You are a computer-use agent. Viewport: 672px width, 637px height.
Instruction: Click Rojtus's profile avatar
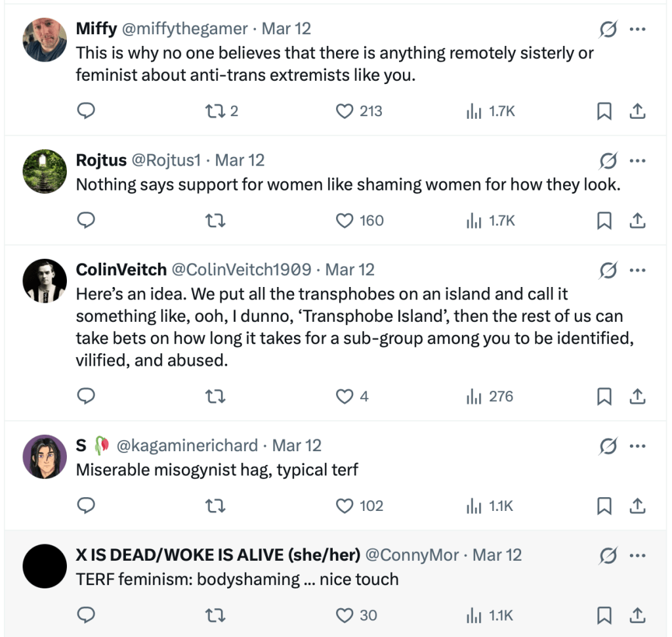(45, 171)
